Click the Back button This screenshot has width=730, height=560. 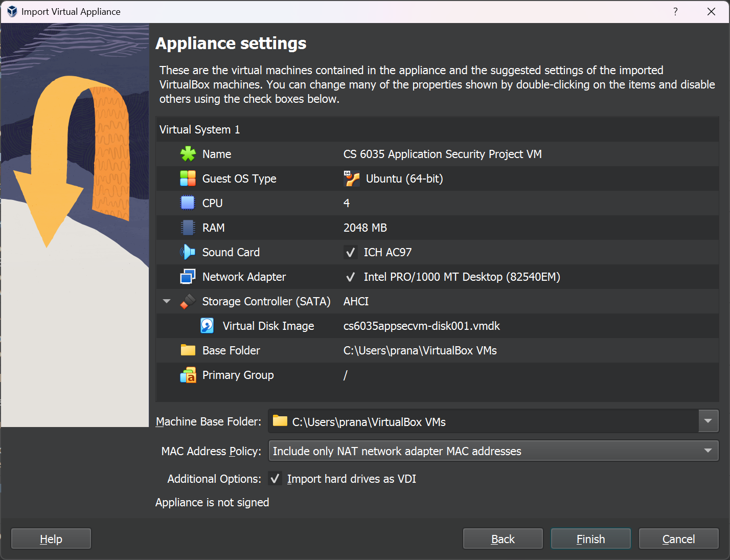(503, 539)
